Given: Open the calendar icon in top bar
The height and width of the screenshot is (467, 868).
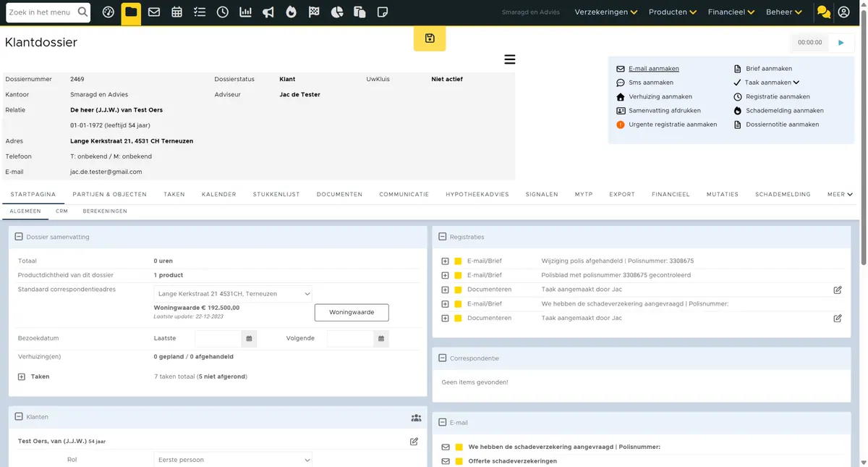Looking at the screenshot, I should click(x=177, y=12).
